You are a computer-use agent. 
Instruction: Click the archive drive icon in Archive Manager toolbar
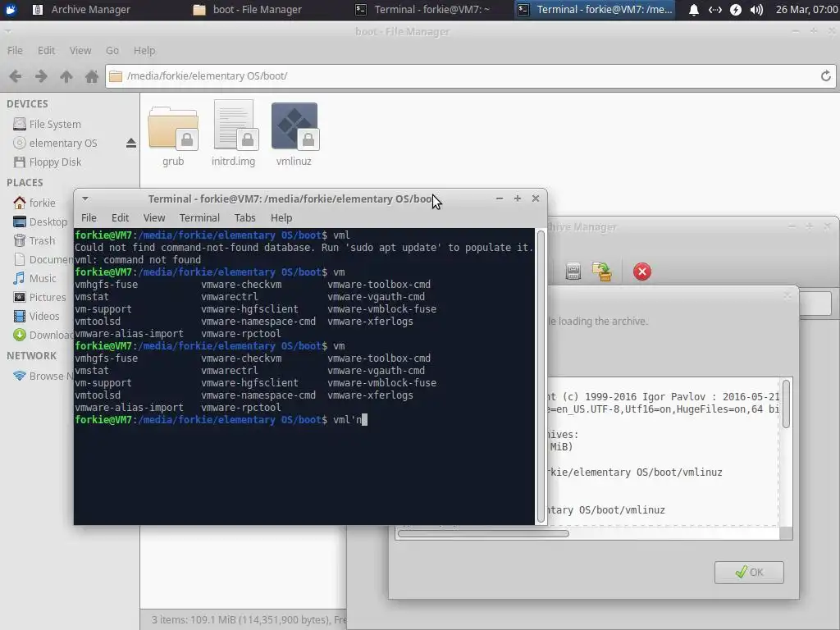573,272
